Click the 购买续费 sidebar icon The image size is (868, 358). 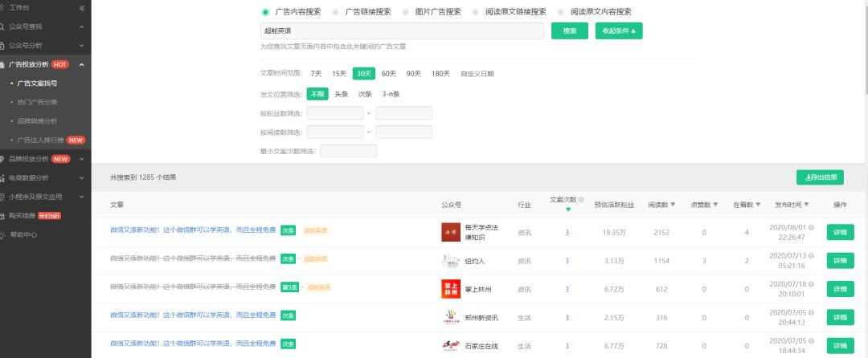2,215
